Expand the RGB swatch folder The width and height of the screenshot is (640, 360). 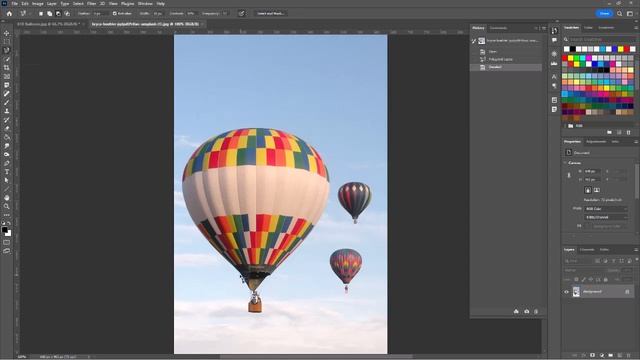click(x=566, y=126)
